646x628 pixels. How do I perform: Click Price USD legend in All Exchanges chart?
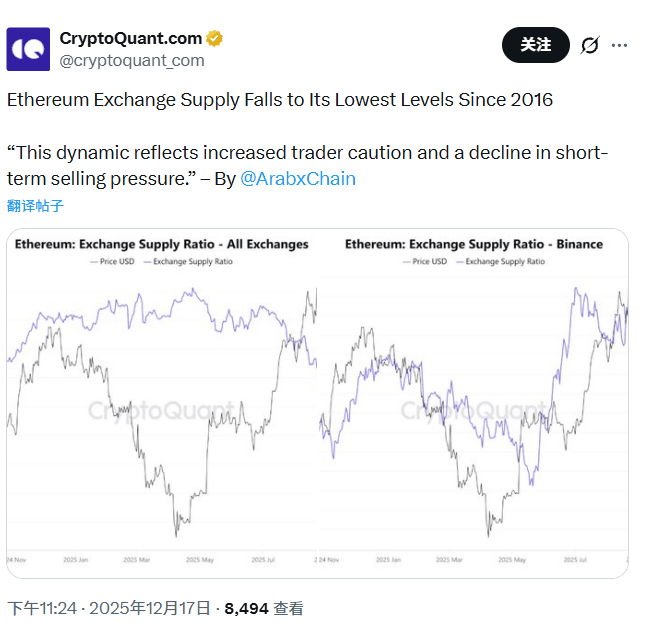118,261
